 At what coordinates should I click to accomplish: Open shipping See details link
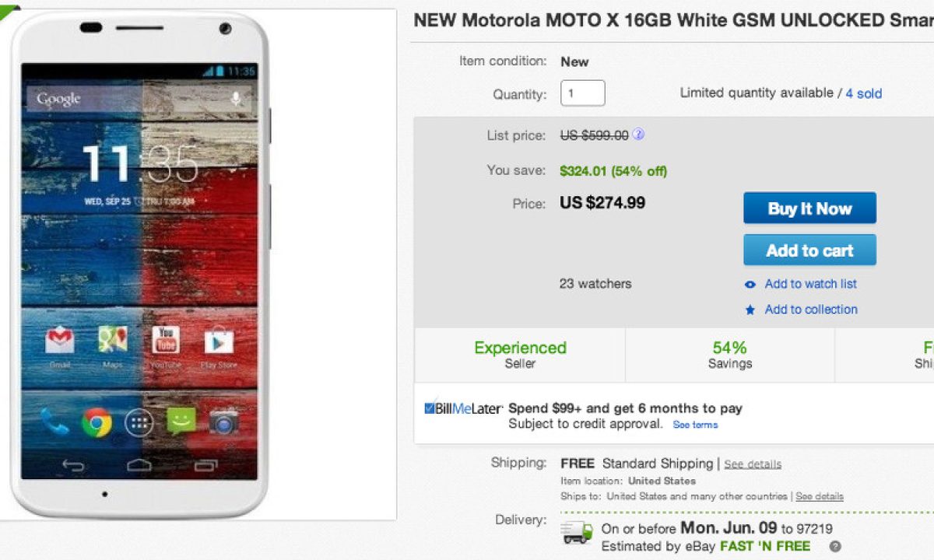click(753, 464)
